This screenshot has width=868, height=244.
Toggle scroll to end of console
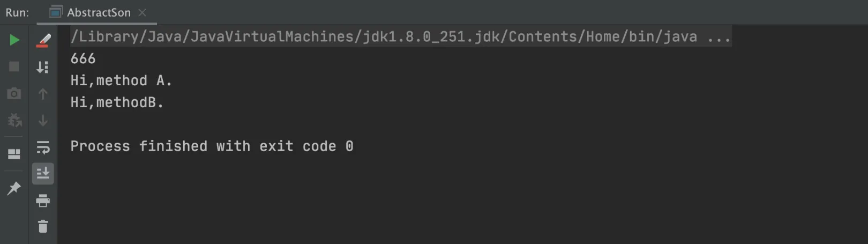[x=43, y=173]
